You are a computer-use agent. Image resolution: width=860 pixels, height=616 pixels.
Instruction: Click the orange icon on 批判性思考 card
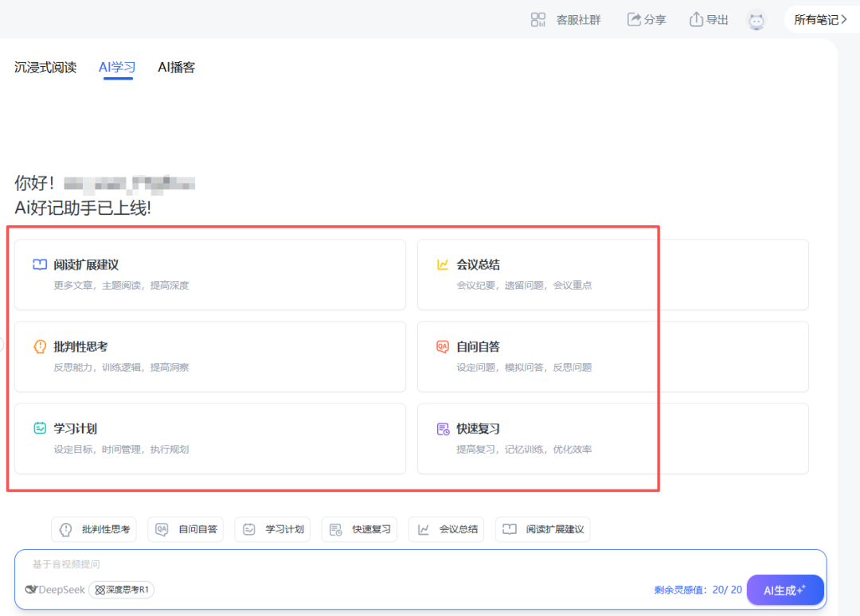click(x=40, y=347)
